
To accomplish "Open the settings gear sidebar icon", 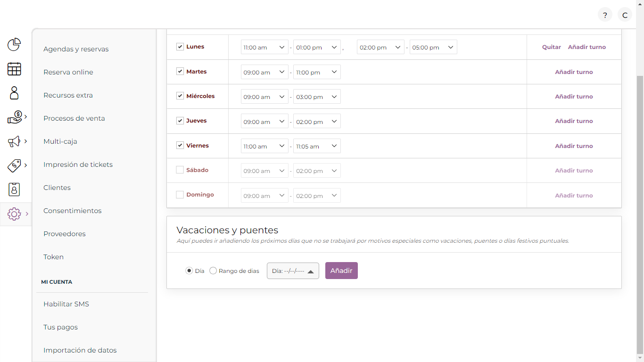I will tap(14, 214).
